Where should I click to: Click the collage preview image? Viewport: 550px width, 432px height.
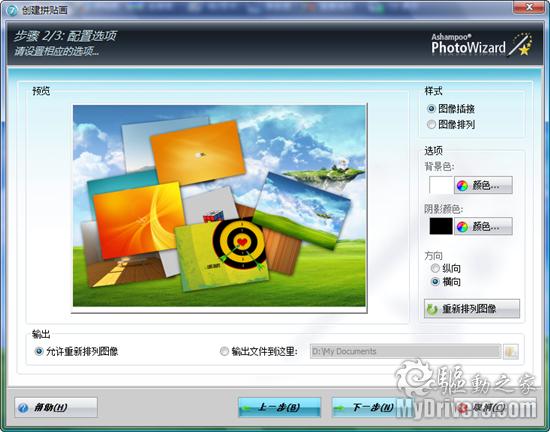coord(219,206)
